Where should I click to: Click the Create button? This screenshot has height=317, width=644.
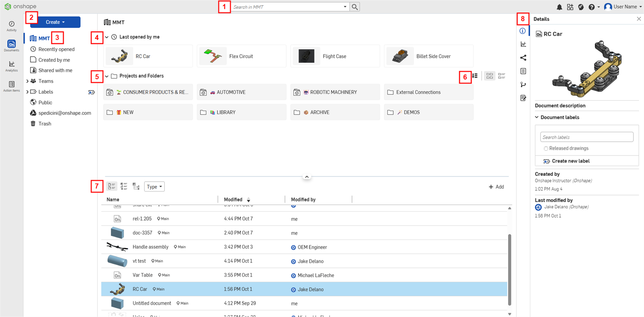55,22
